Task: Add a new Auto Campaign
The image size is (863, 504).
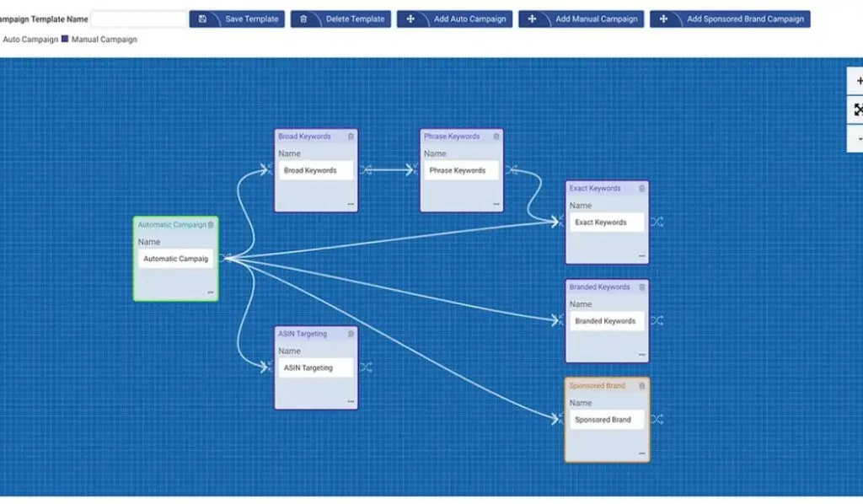Action: (454, 19)
